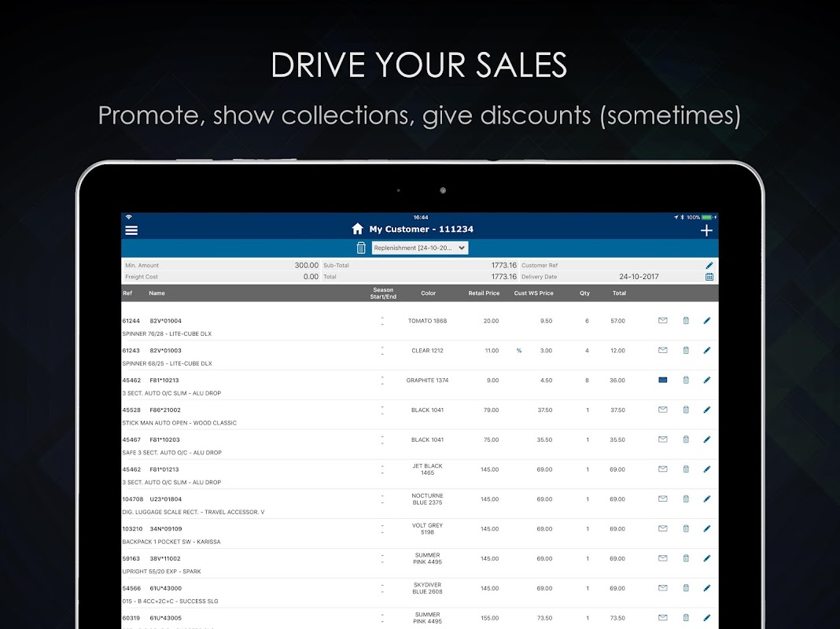Click ref number 61244
The height and width of the screenshot is (629, 840).
pos(131,321)
